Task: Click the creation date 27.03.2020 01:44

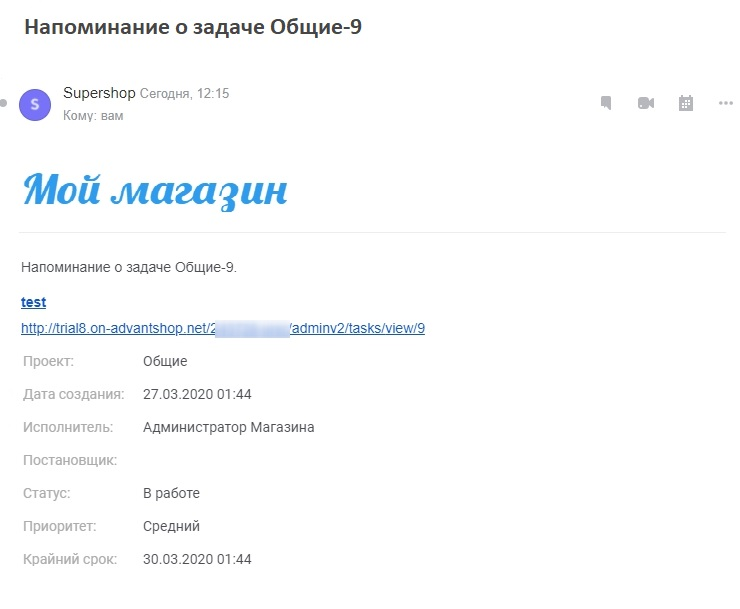Action: (197, 394)
